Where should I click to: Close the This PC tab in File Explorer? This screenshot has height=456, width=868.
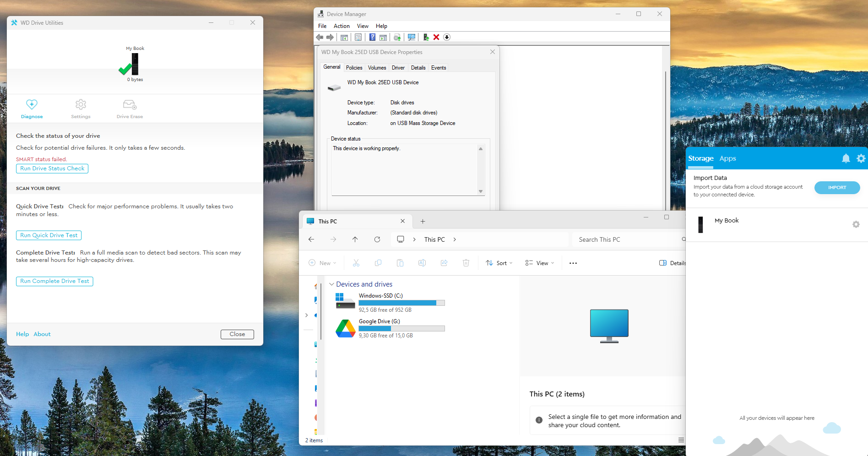tap(402, 221)
